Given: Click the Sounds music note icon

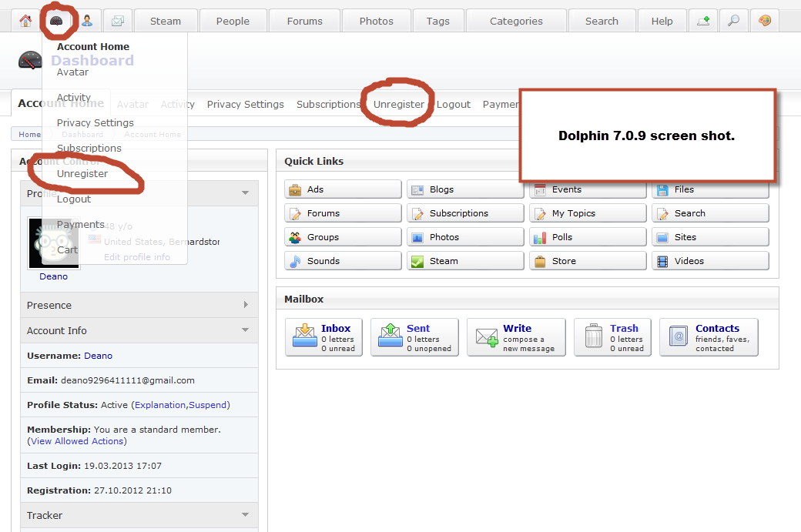Looking at the screenshot, I should pos(295,262).
